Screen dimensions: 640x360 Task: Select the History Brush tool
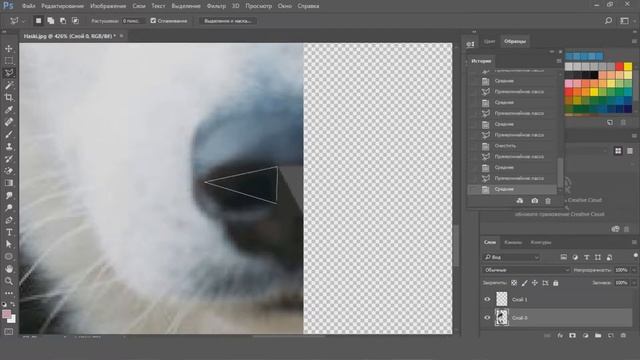tap(9, 159)
